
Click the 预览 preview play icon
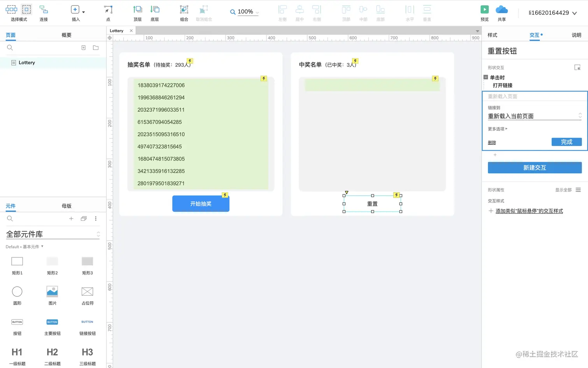click(x=485, y=9)
